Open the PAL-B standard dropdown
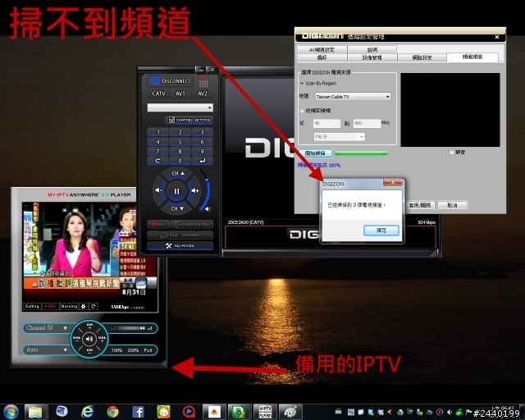Screen dimensions: 525x420 click(339, 137)
